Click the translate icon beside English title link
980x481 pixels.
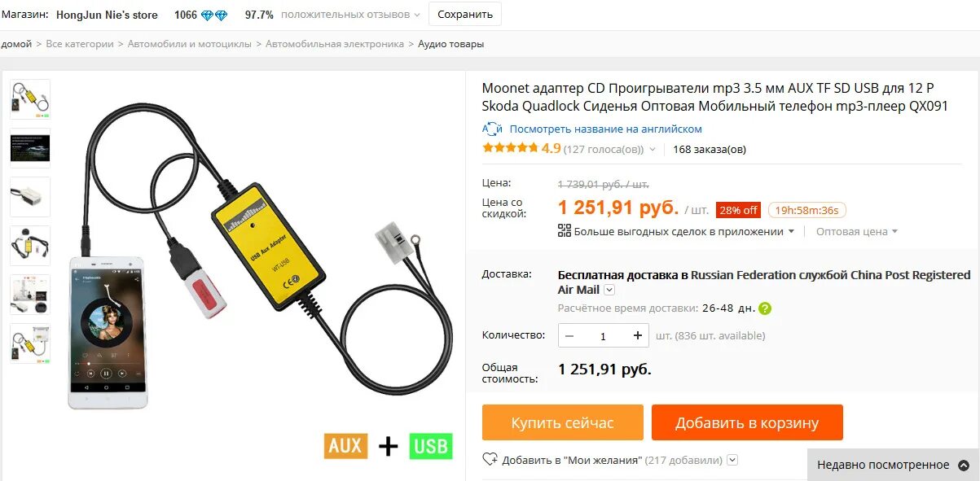(x=492, y=129)
